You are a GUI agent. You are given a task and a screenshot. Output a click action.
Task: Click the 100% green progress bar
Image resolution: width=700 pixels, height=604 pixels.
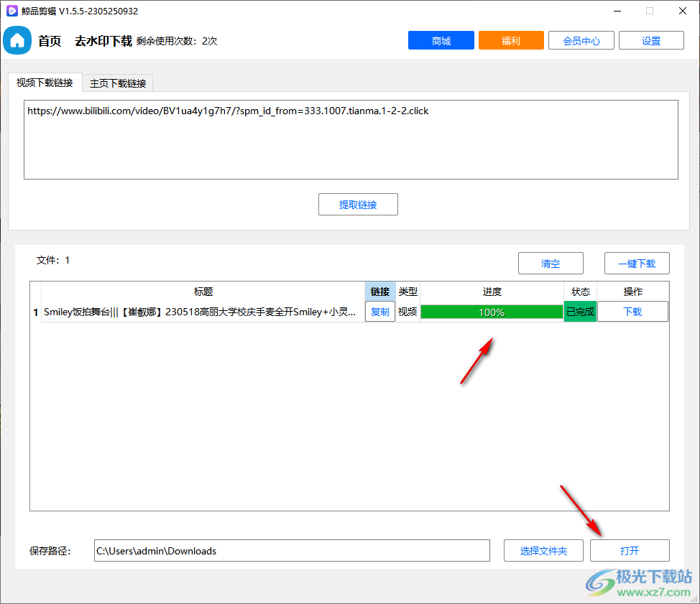(492, 312)
